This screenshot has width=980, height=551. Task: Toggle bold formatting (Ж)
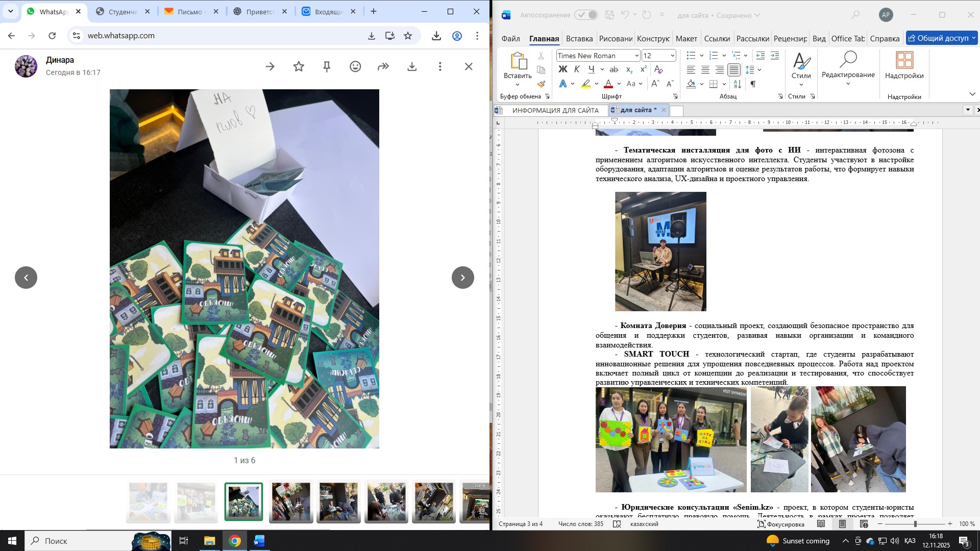[562, 69]
